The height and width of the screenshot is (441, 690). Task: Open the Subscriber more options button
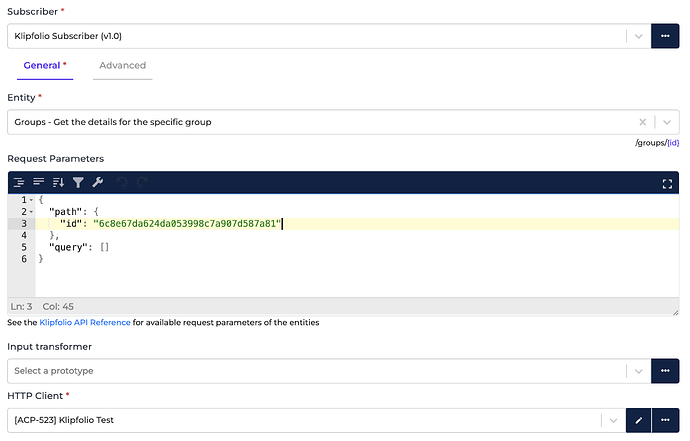pyautogui.click(x=665, y=36)
